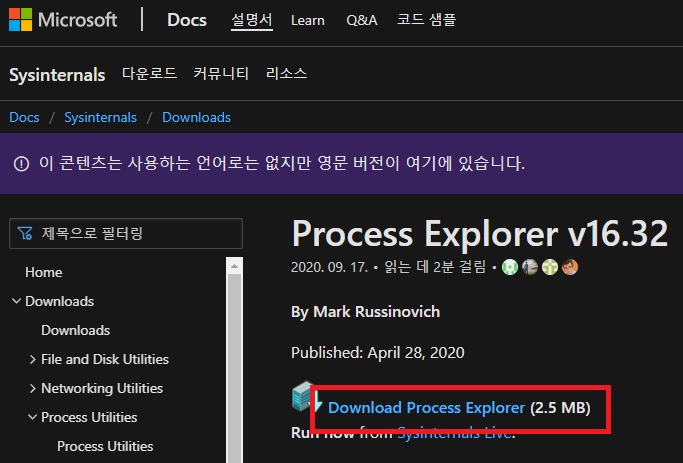Viewport: 683px width, 463px height.
Task: Click Download Process Explorer link
Action: point(426,408)
